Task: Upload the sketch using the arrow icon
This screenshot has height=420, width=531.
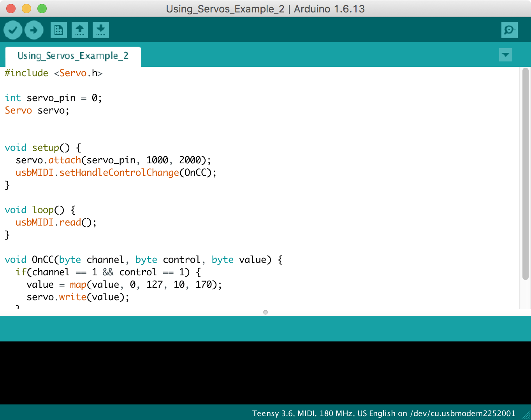Action: tap(33, 30)
